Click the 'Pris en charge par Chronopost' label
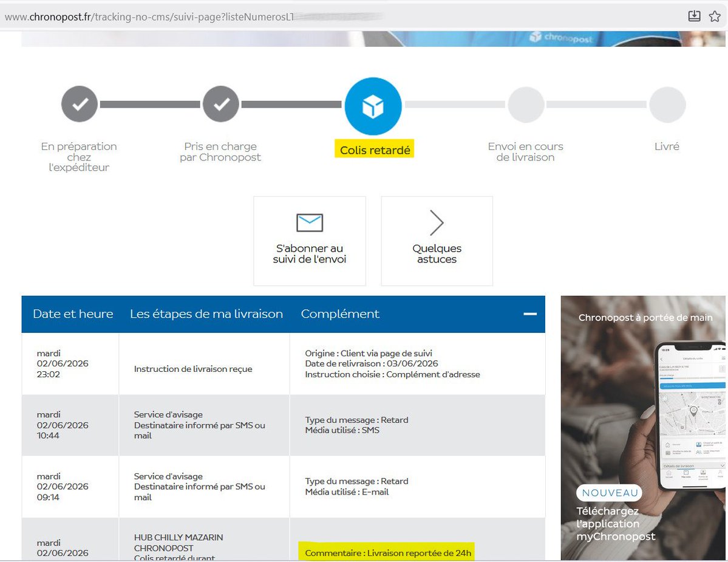Screen dimensions: 728x562 pyautogui.click(x=220, y=152)
